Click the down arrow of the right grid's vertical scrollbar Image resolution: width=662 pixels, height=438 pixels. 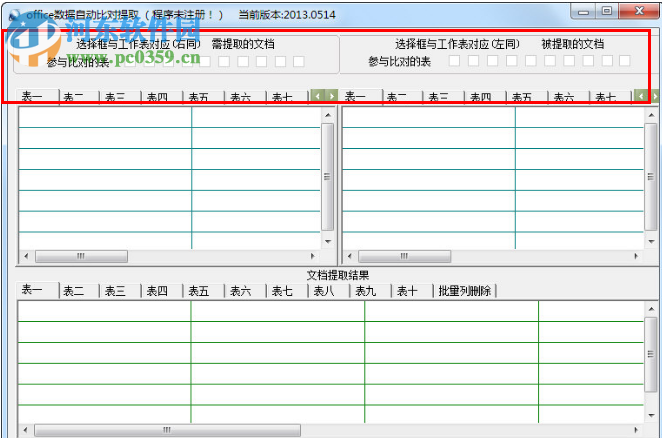(651, 241)
